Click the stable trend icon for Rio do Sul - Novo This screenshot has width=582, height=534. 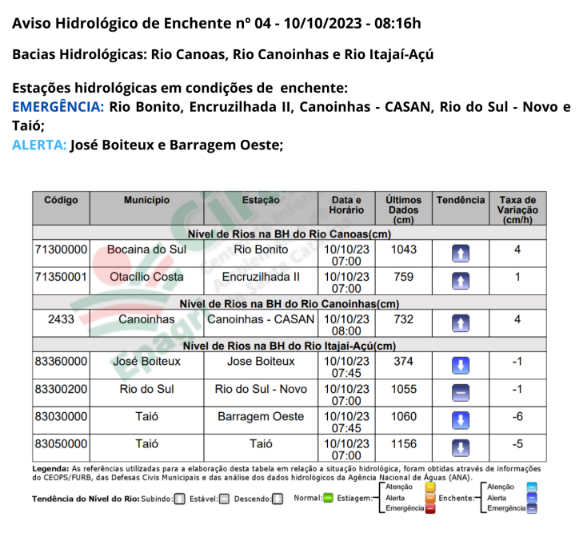[461, 393]
